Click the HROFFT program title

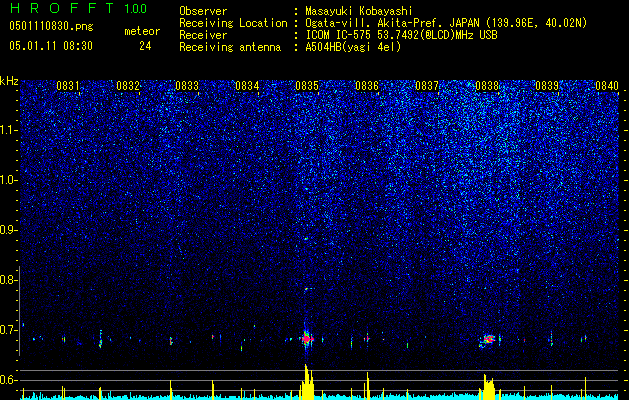point(62,8)
